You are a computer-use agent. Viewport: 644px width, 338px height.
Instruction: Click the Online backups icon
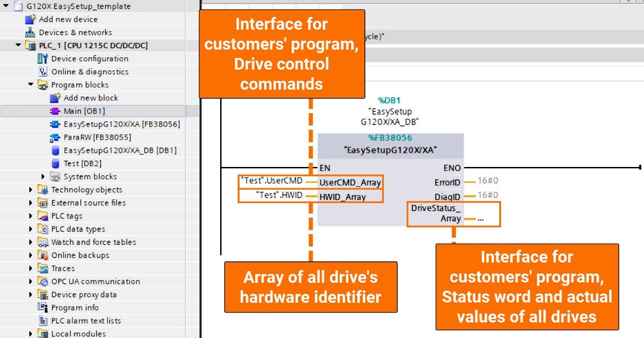tap(43, 255)
